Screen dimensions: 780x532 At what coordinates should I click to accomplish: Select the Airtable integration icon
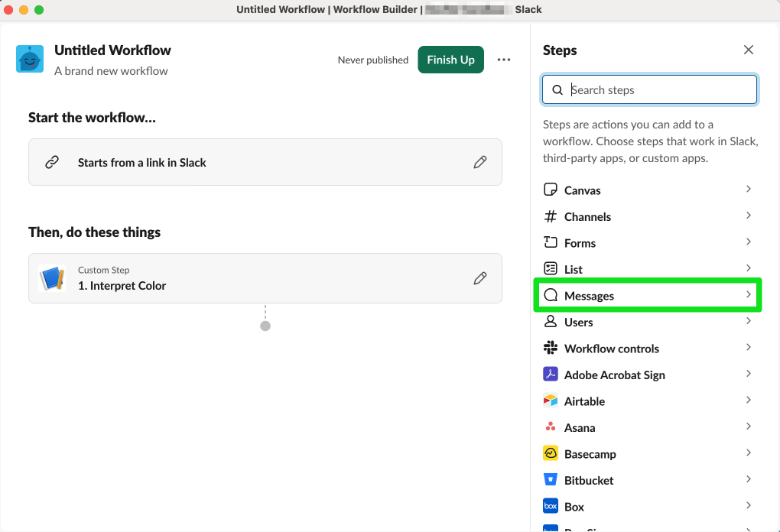pyautogui.click(x=551, y=401)
